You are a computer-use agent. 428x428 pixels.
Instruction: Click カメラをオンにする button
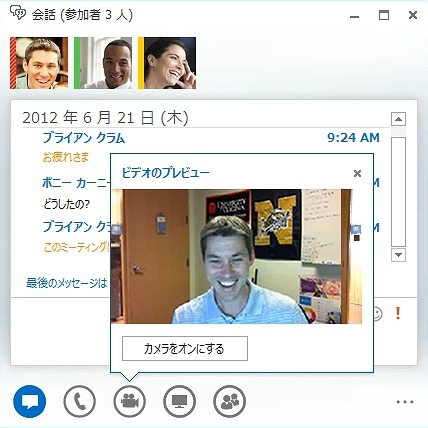point(185,349)
